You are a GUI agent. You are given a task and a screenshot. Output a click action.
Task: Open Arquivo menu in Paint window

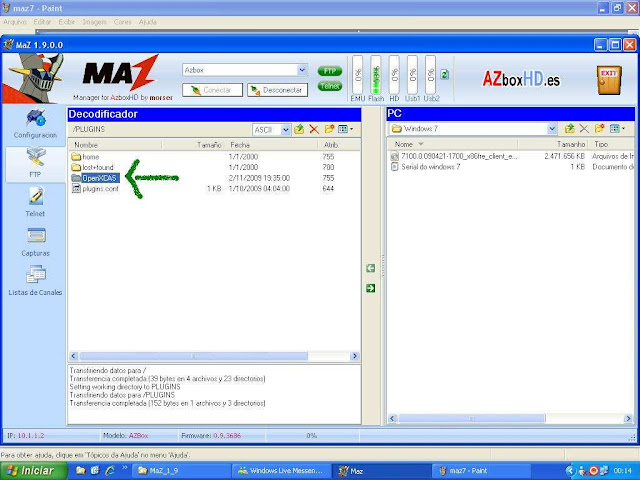pyautogui.click(x=14, y=22)
